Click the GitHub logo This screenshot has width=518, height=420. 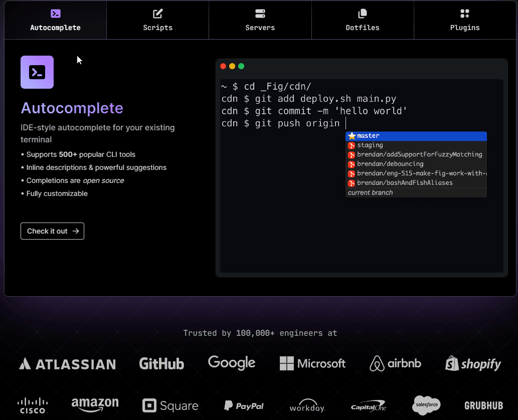161,363
